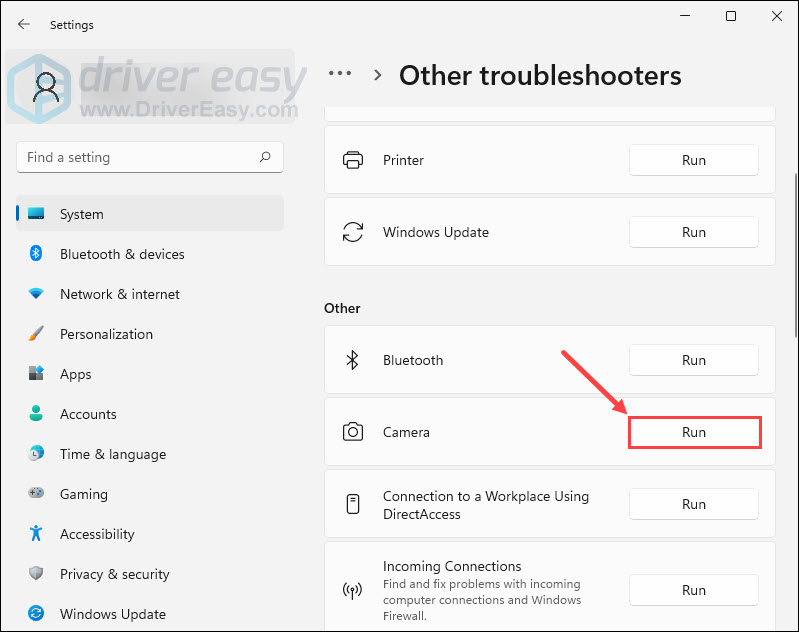Click the Accessibility person icon
Image resolution: width=799 pixels, height=632 pixels.
(x=36, y=534)
